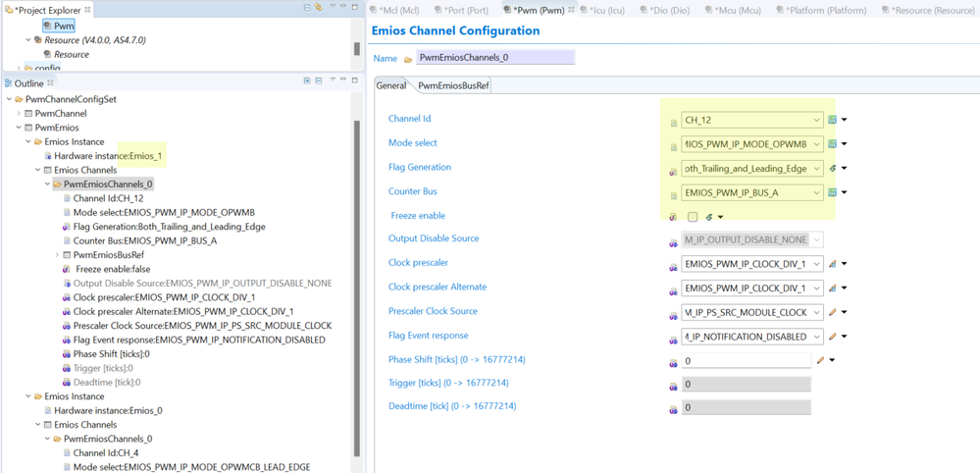The image size is (980, 473).
Task: Click edit icon beside Clock prescaler Alternate
Action: [832, 289]
